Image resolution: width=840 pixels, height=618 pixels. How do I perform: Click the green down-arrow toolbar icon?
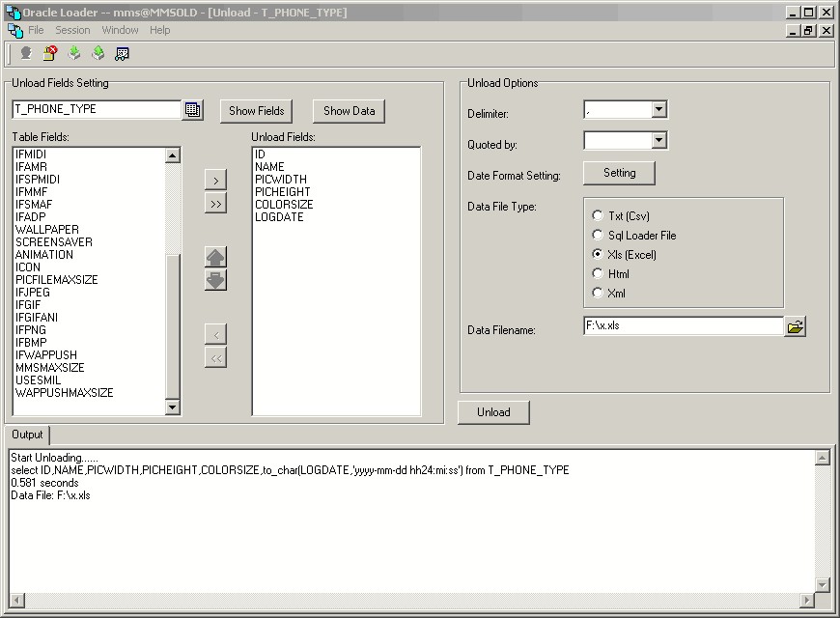pyautogui.click(x=74, y=54)
